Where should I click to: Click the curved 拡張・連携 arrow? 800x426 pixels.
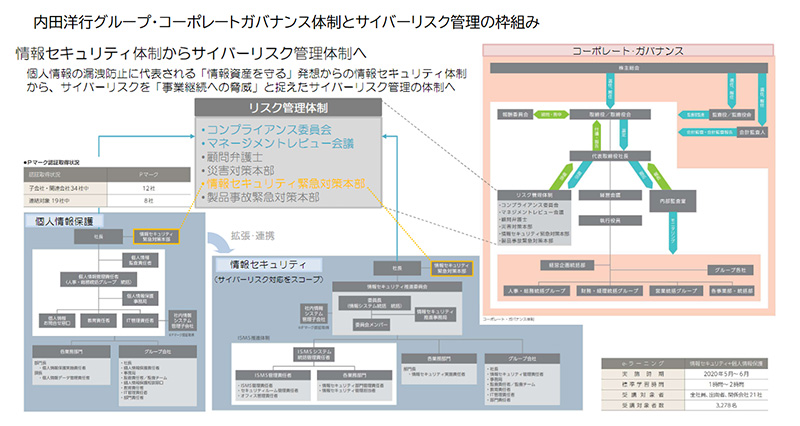(219, 243)
